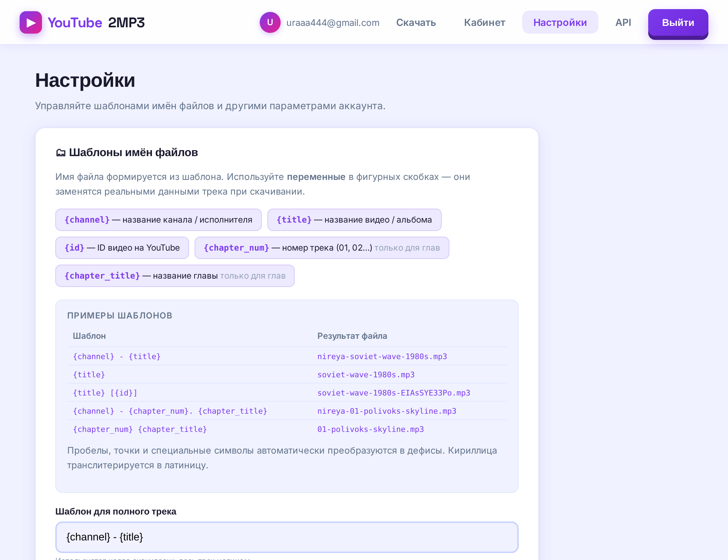Click the {chapter_num} variable chip
The width and height of the screenshot is (728, 560).
(x=322, y=248)
